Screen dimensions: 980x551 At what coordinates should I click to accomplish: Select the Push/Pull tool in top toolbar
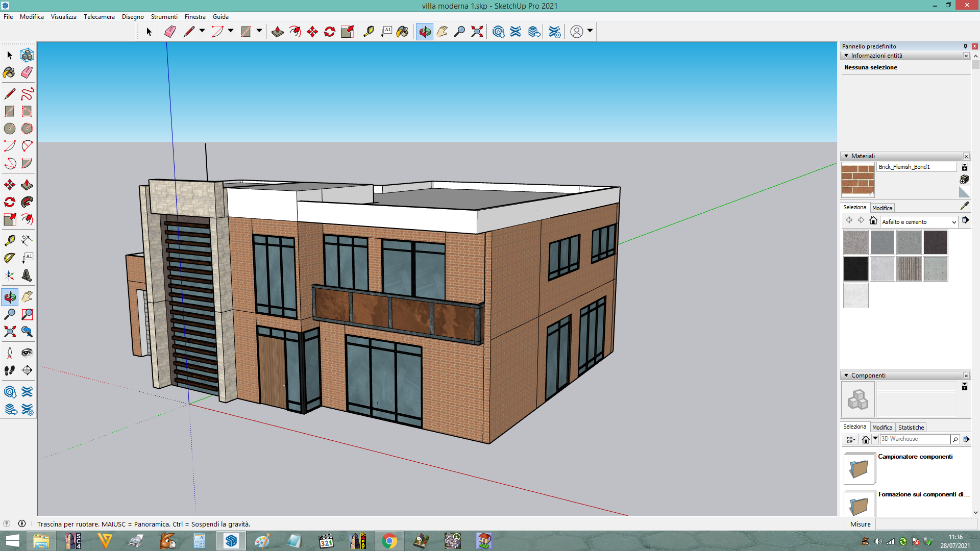tap(277, 32)
